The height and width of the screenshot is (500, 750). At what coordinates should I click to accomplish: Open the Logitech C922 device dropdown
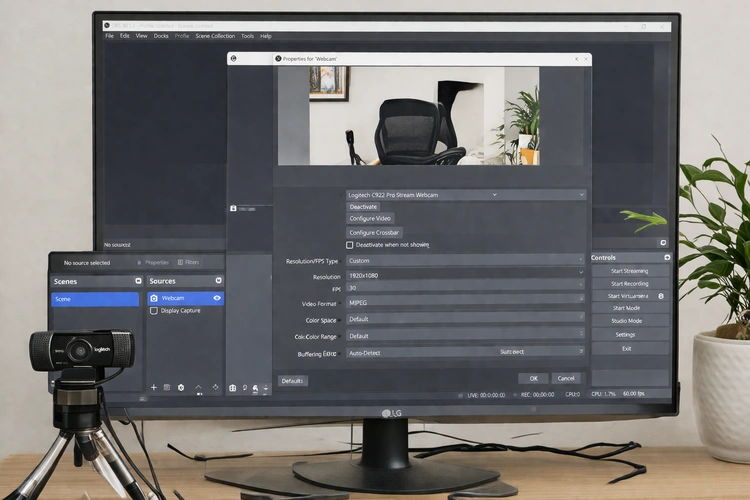click(x=466, y=195)
